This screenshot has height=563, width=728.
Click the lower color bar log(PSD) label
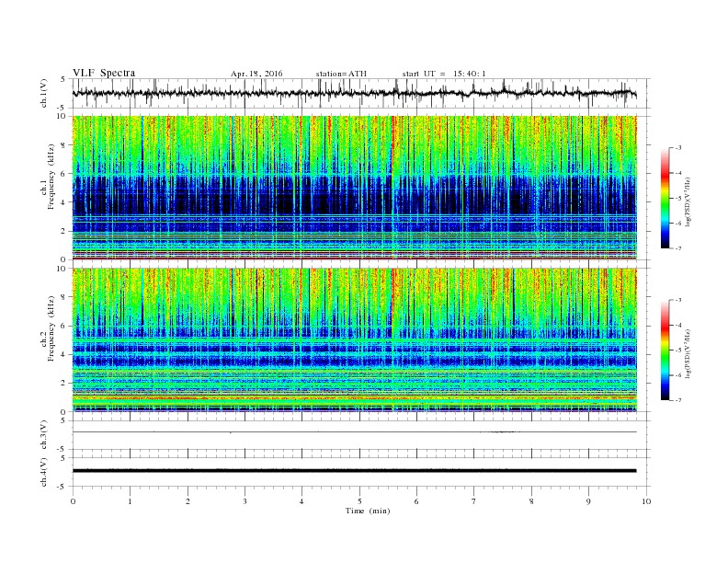[x=688, y=354]
